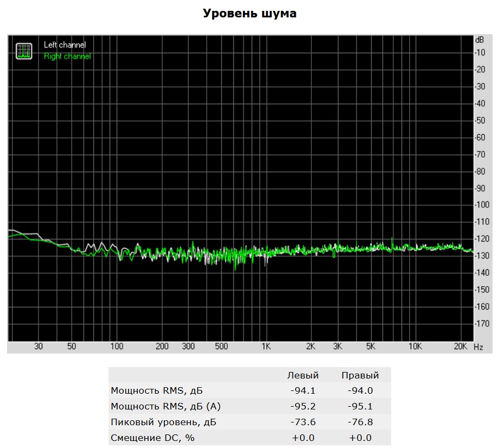Click the 100 Hz frequency axis marker

[117, 346]
